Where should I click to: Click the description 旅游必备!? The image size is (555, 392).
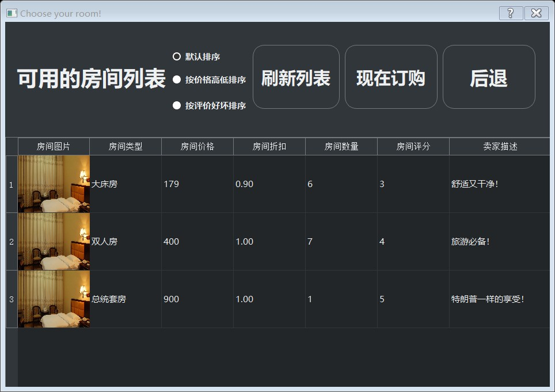click(499, 242)
